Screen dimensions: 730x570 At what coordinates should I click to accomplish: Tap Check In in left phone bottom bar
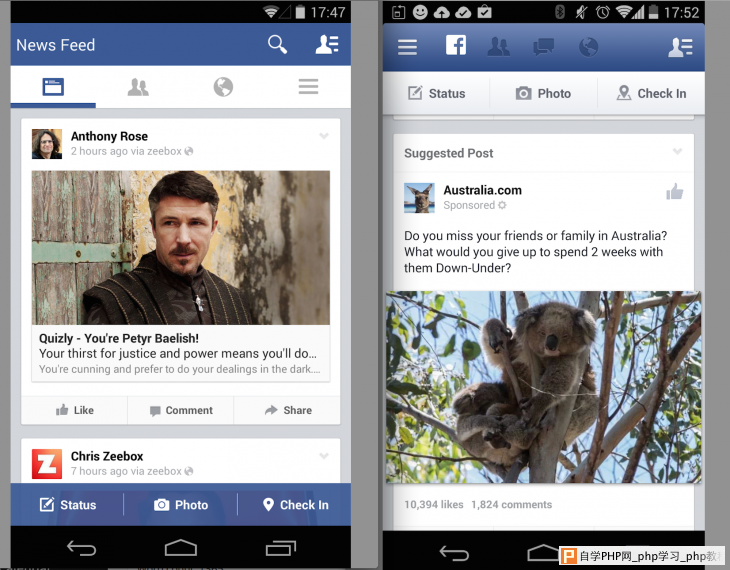295,505
